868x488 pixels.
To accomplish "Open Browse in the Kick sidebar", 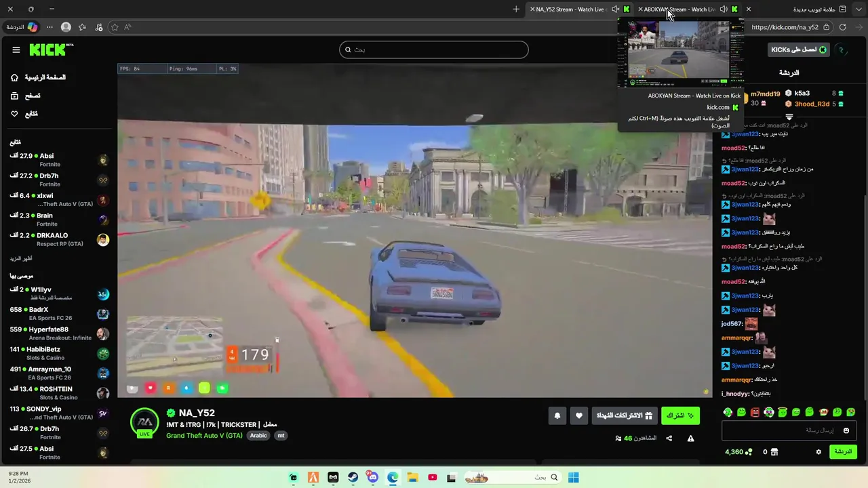I will (x=25, y=96).
